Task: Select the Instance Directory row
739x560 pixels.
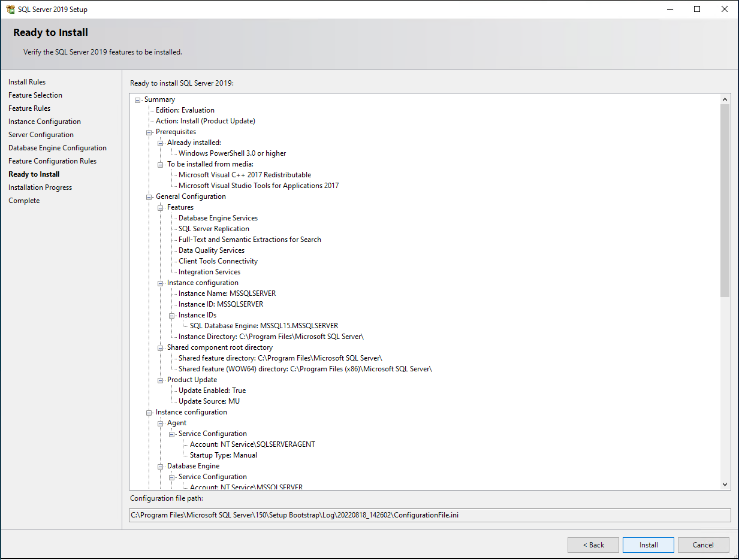Action: (271, 337)
